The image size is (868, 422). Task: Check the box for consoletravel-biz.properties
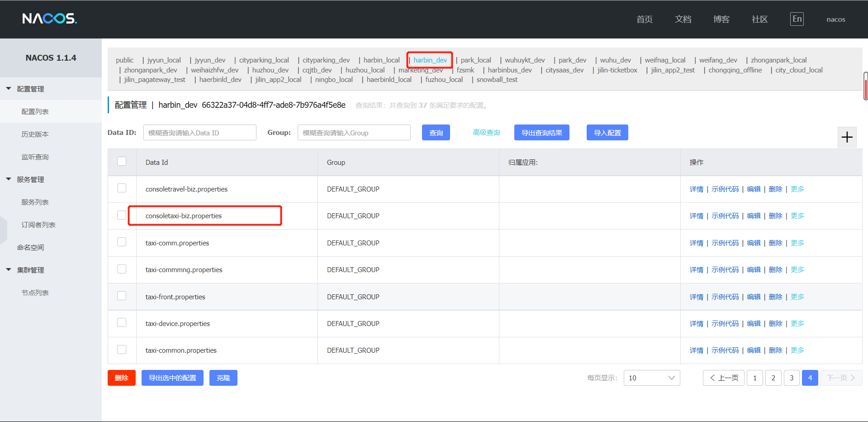[122, 188]
